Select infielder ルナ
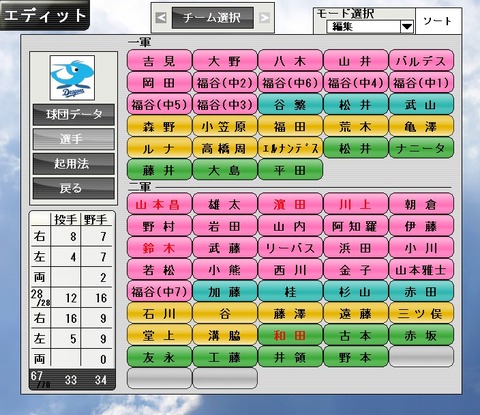The width and height of the screenshot is (480, 415). [159, 148]
